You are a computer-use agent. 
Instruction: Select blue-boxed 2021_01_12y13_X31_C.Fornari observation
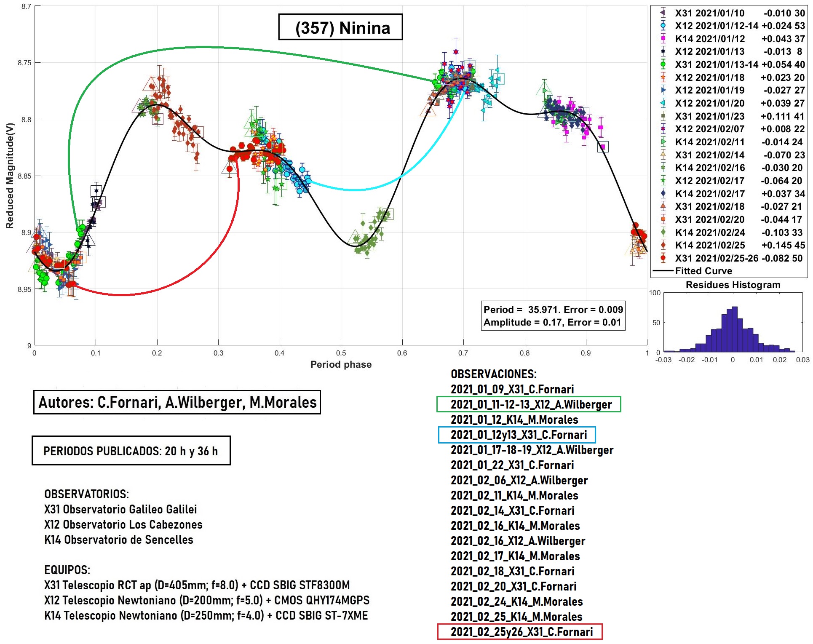click(517, 435)
